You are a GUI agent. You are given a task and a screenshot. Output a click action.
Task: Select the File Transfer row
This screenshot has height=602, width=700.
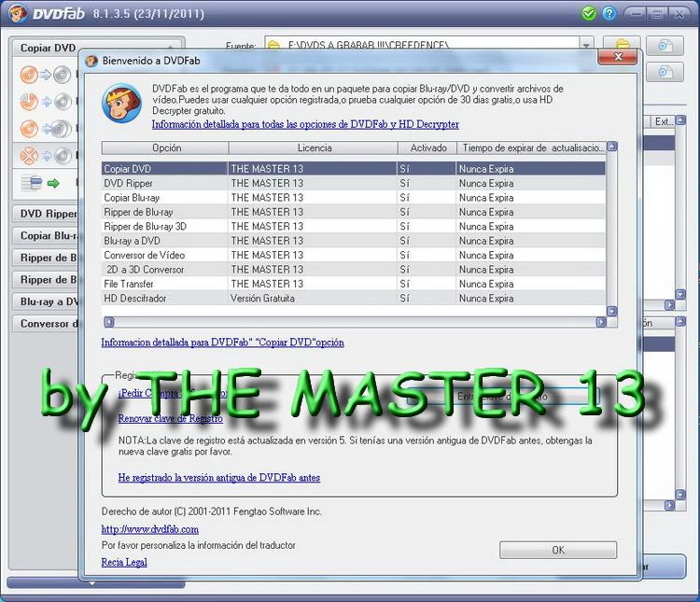click(x=354, y=284)
